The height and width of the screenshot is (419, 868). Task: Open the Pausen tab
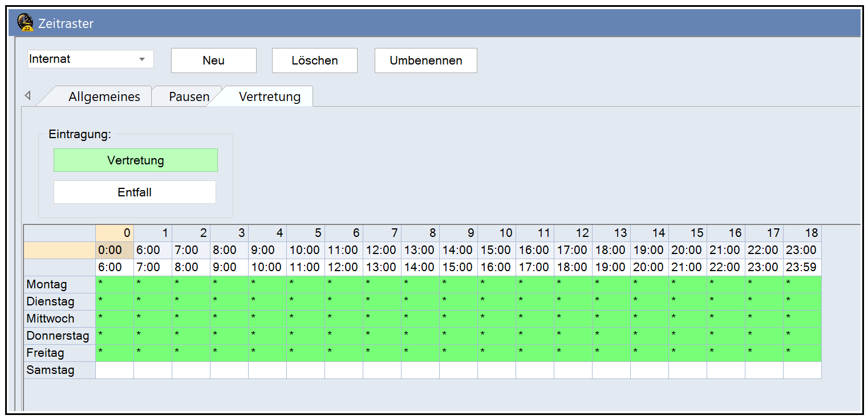[189, 96]
